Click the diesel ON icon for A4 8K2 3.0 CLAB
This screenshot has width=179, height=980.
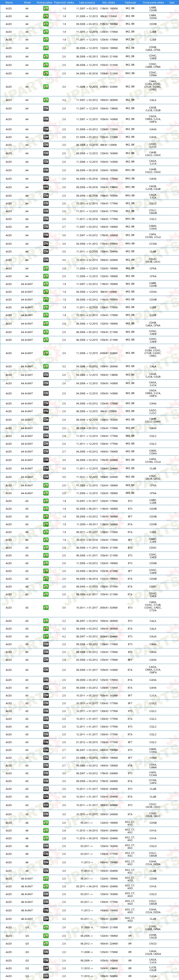[46, 252]
